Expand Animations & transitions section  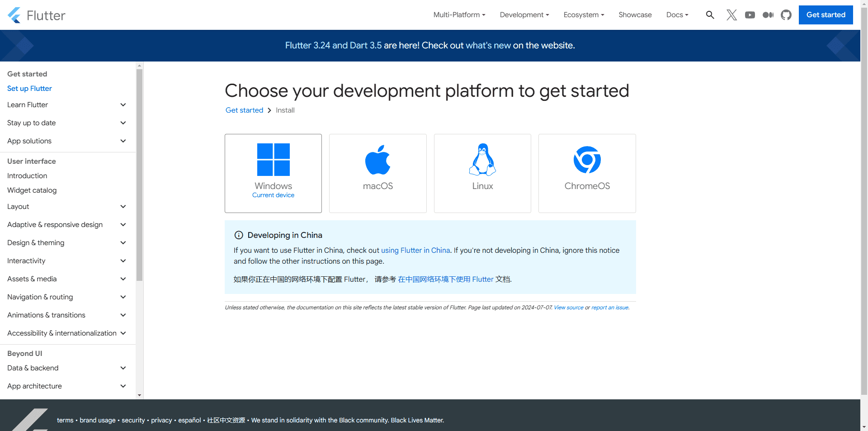(67, 315)
